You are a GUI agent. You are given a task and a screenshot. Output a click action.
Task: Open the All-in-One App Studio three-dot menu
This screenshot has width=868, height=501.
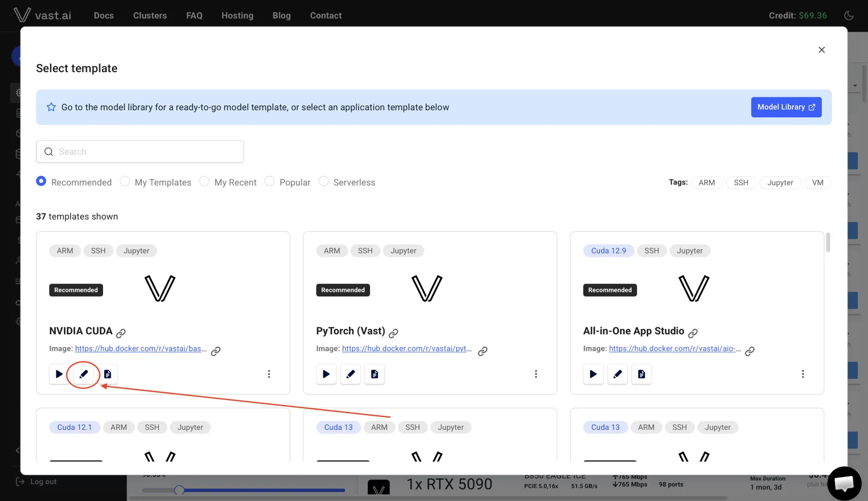point(803,374)
